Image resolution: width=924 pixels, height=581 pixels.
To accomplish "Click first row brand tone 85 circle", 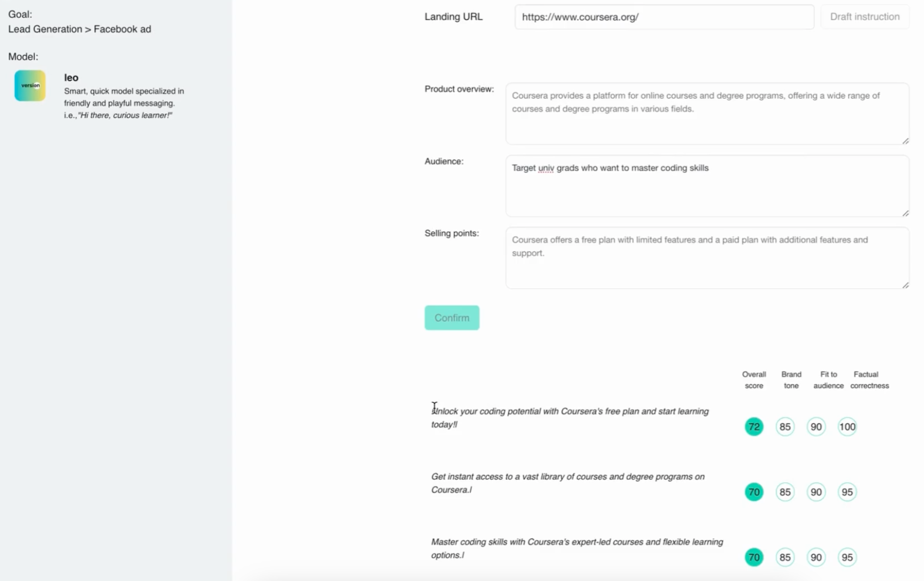I will click(x=785, y=426).
